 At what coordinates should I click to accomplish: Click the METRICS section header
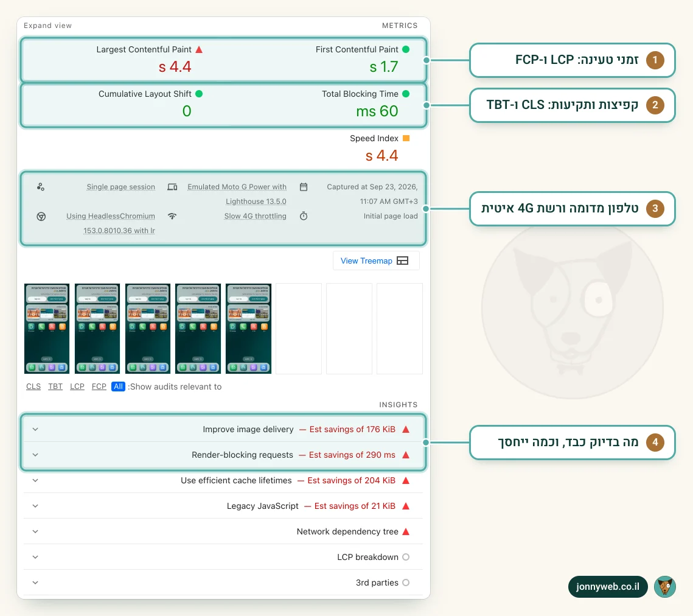pyautogui.click(x=400, y=26)
